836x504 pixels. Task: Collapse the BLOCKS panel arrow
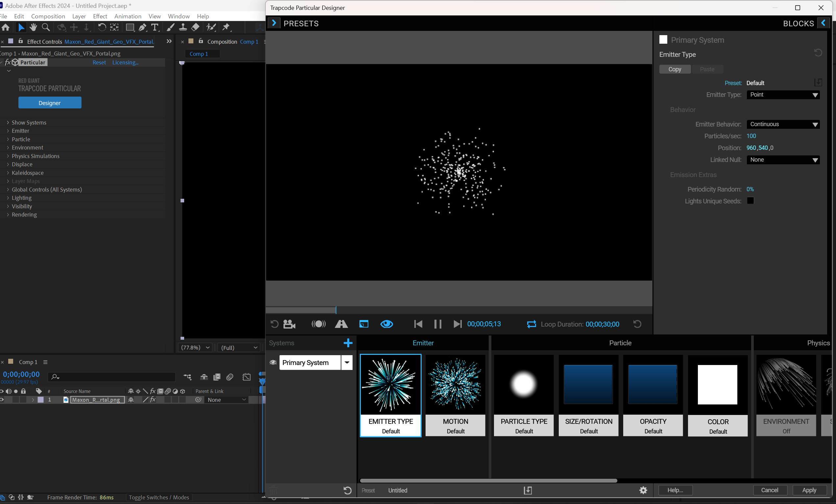coord(823,23)
